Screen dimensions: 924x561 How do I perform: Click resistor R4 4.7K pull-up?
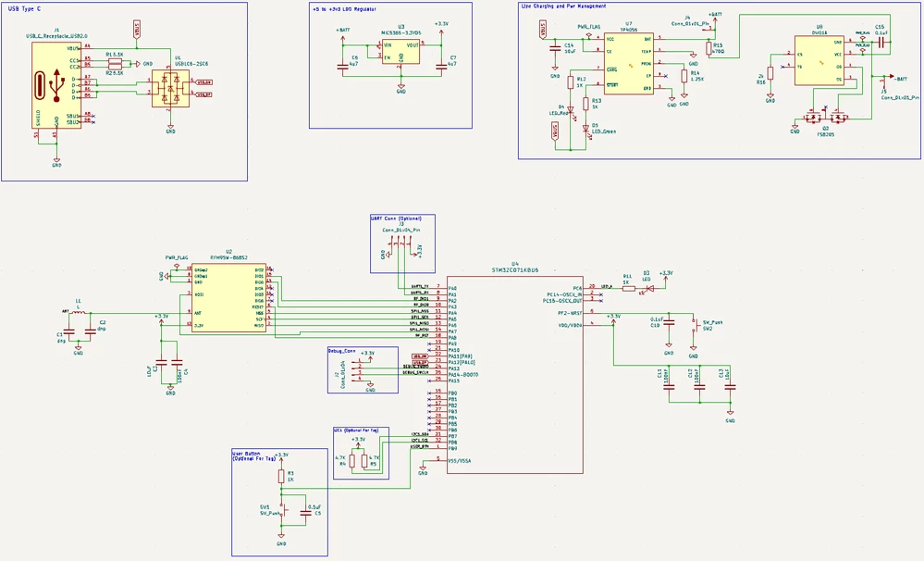click(x=351, y=461)
